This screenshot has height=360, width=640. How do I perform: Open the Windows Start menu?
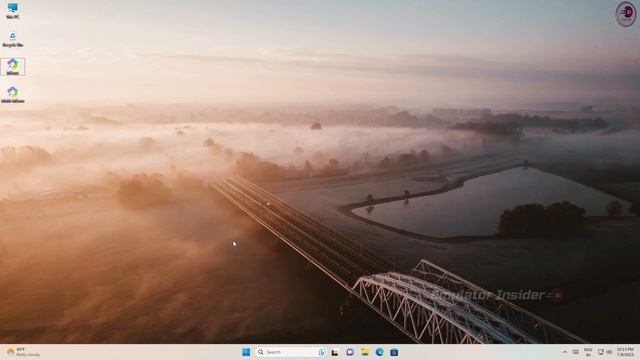(x=246, y=352)
